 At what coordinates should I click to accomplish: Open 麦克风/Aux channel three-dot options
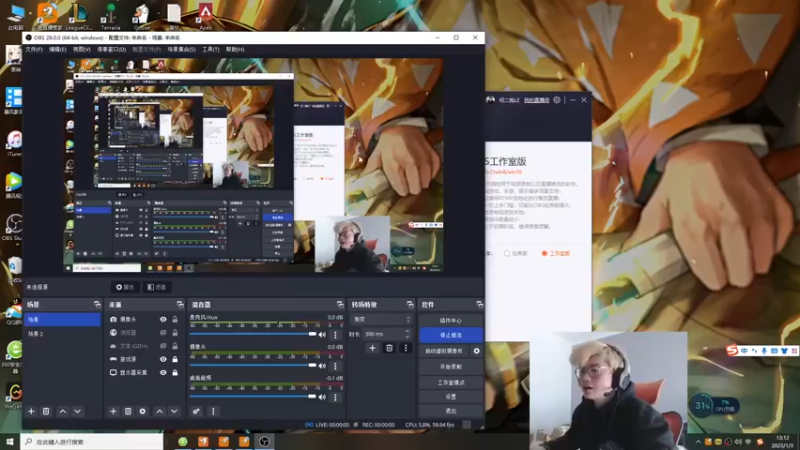335,335
